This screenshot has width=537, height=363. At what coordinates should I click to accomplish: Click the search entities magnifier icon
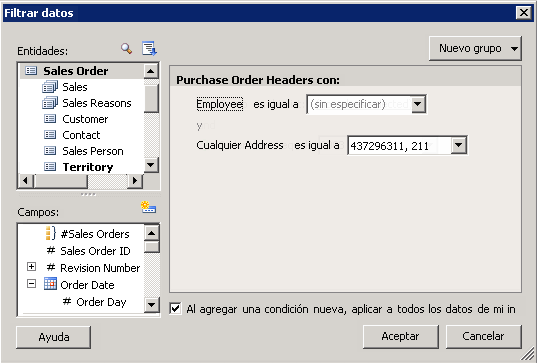(x=126, y=49)
